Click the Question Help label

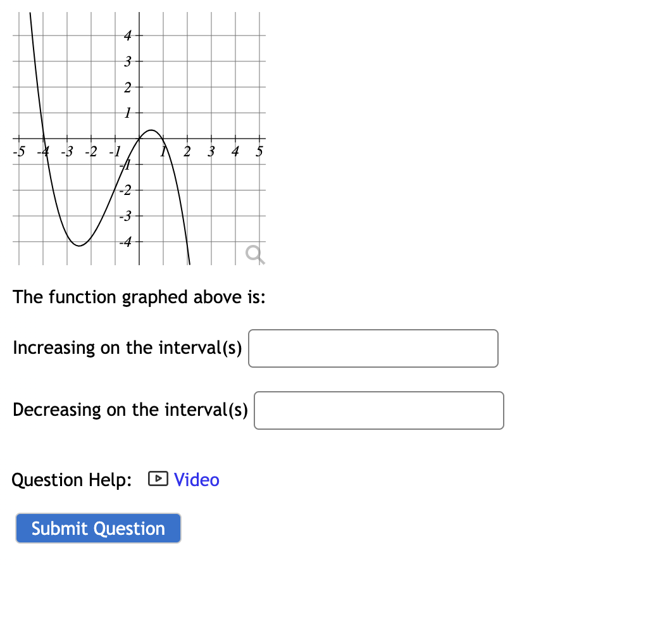(x=71, y=479)
